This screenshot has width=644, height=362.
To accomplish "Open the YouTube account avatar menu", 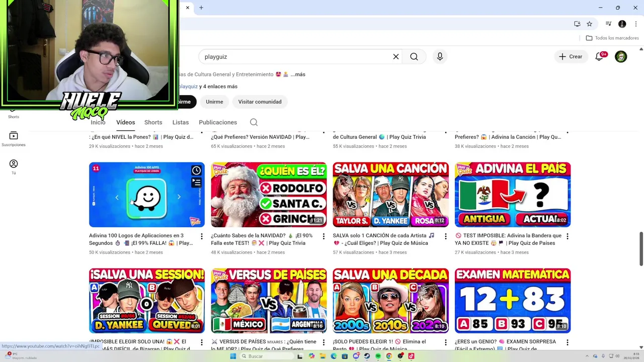I will 621,57.
